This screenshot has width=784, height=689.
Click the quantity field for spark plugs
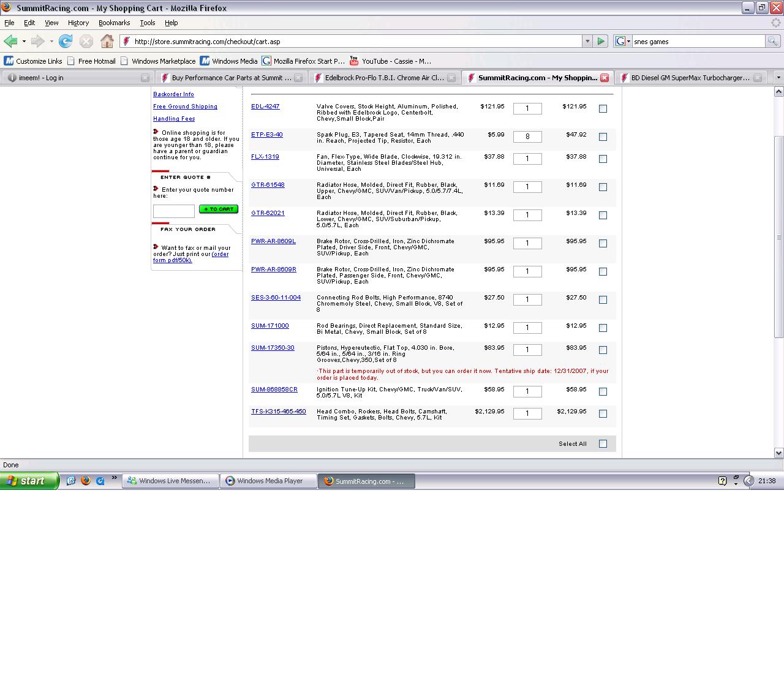pyautogui.click(x=527, y=137)
